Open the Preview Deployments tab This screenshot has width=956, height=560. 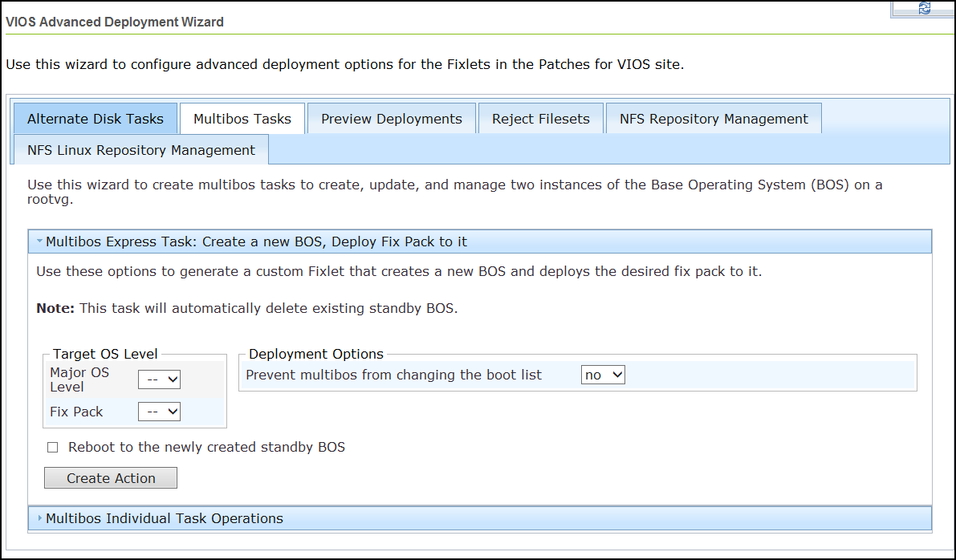click(x=392, y=119)
